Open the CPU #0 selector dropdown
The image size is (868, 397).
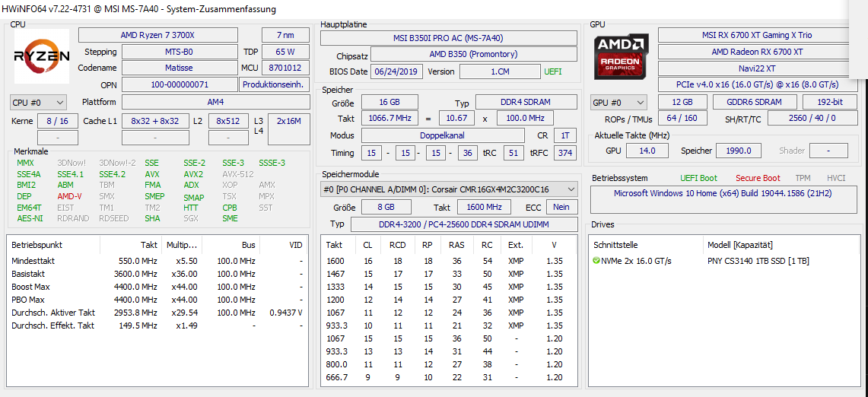(38, 103)
